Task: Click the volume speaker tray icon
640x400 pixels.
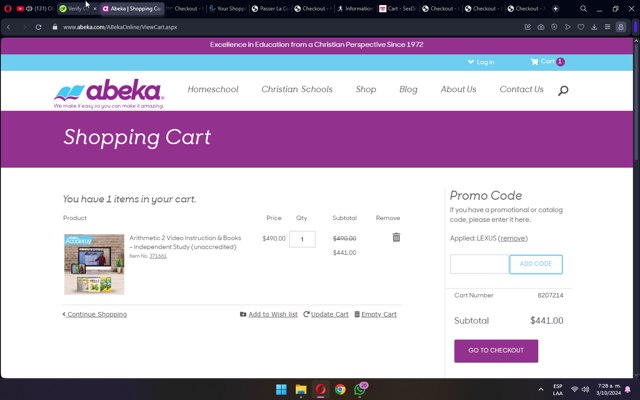Action: click(x=585, y=389)
